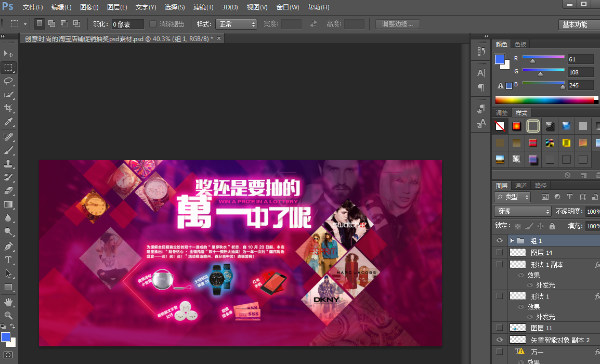Select the Dodge tool

point(8,231)
